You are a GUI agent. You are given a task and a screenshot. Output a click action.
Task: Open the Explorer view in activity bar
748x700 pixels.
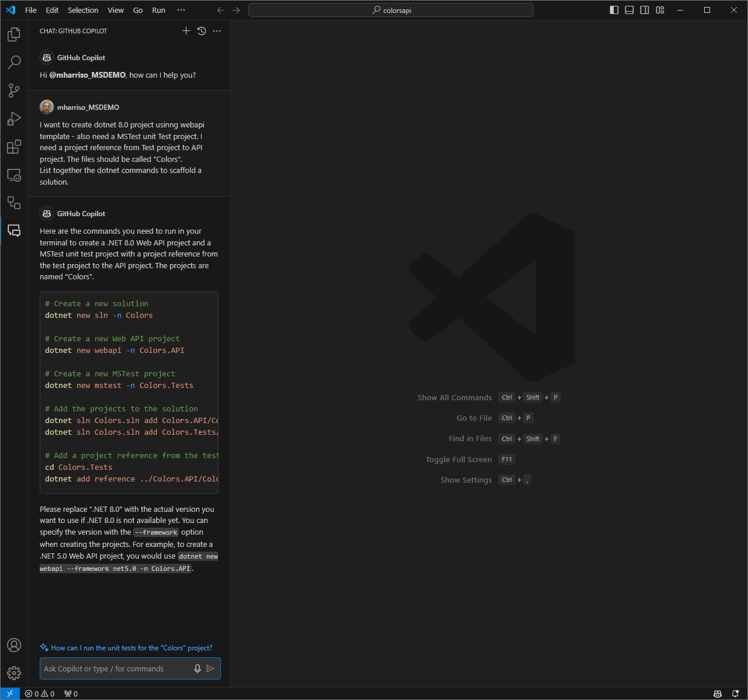coord(14,34)
